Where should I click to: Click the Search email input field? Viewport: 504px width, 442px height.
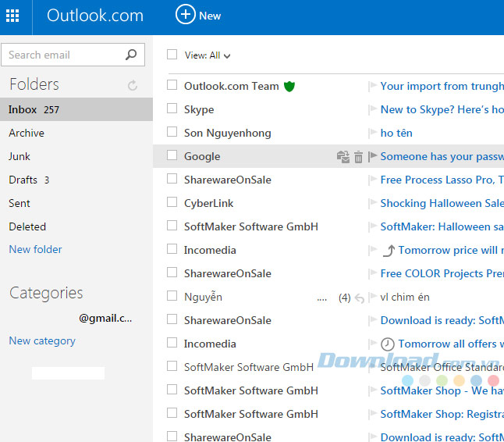click(x=62, y=55)
